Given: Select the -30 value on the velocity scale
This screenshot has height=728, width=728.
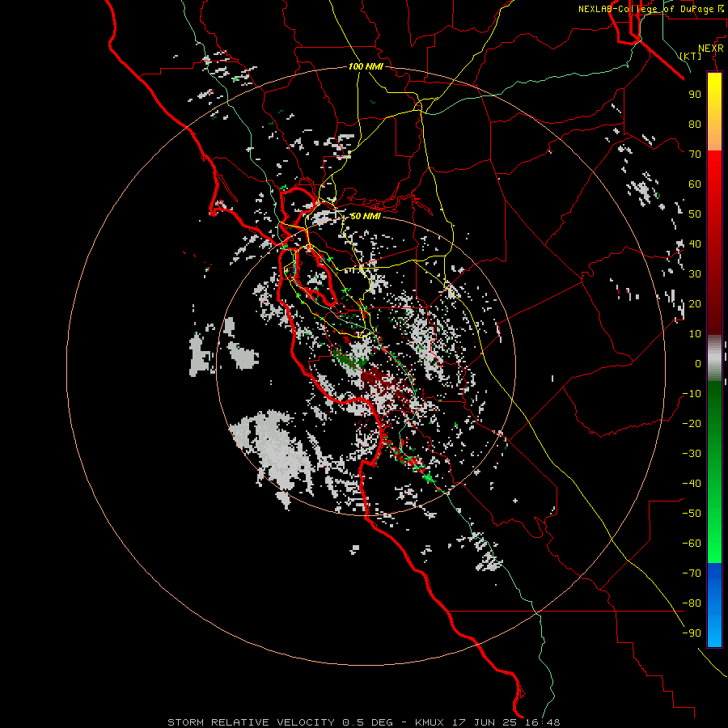Looking at the screenshot, I should 692,454.
